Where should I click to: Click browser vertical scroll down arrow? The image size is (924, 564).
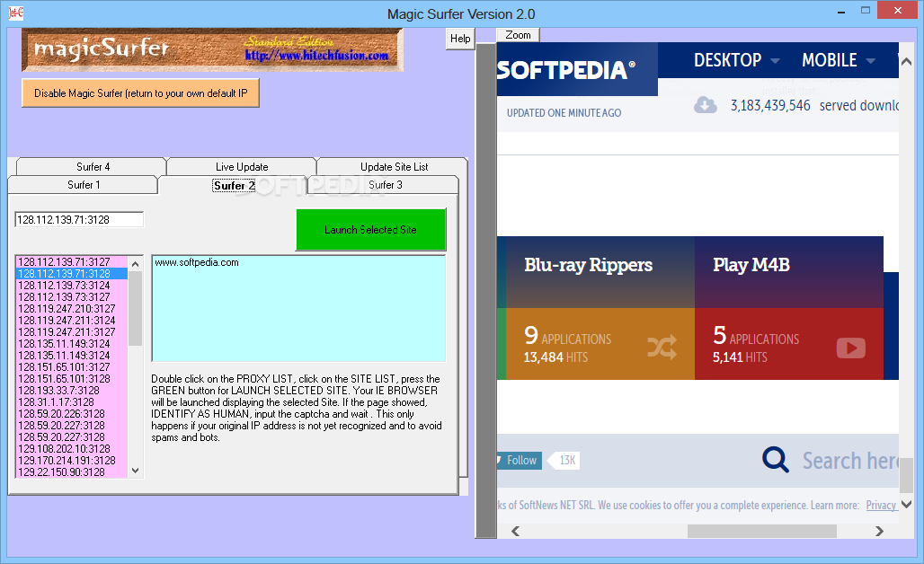coord(906,505)
